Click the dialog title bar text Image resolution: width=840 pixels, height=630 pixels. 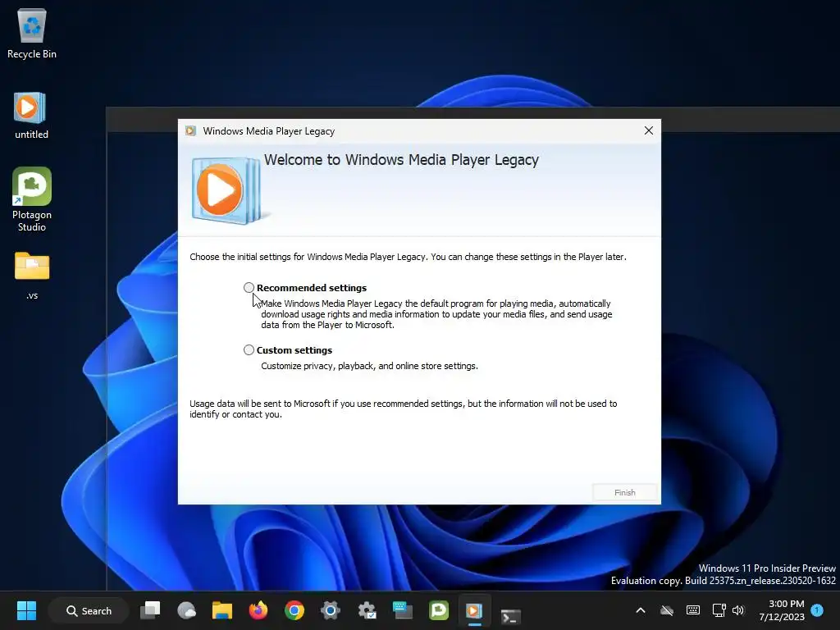(x=269, y=130)
